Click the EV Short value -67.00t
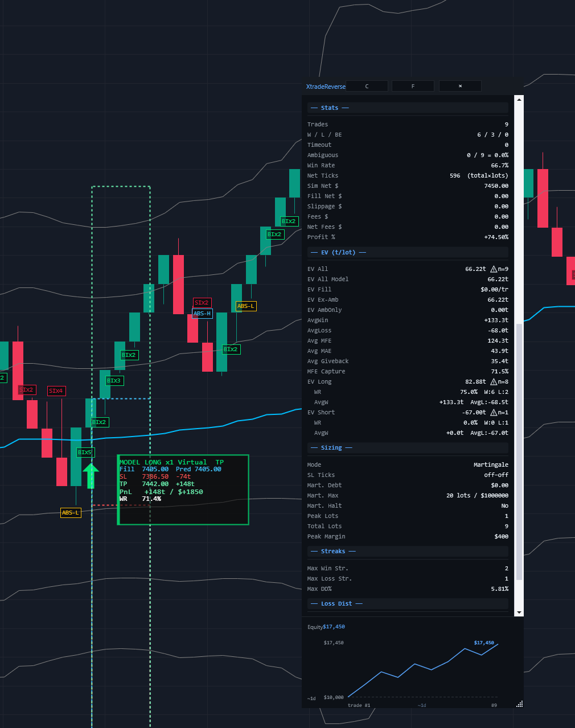Viewport: 575px width, 728px height. tap(475, 412)
